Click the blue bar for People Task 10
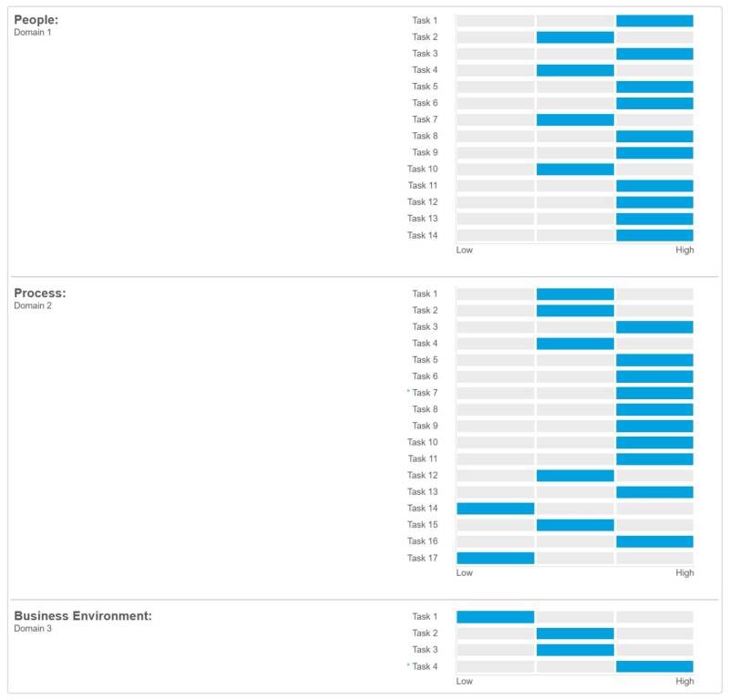The height and width of the screenshot is (700, 729). 575,170
